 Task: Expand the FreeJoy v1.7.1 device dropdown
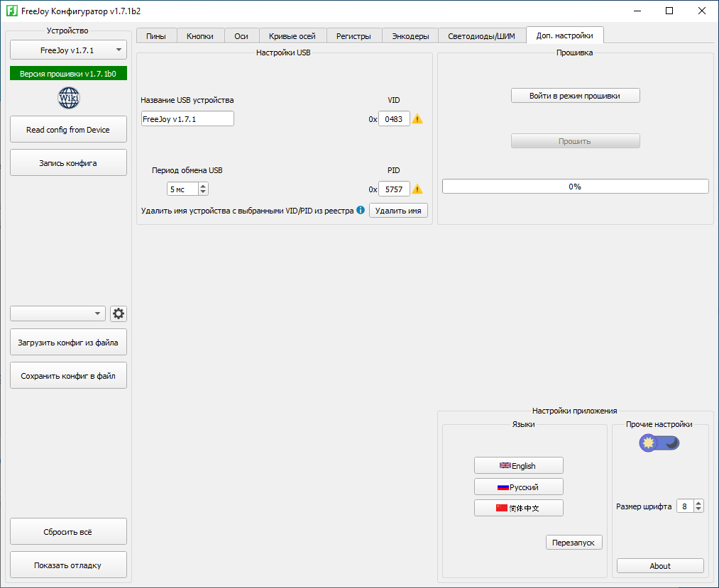coord(68,50)
